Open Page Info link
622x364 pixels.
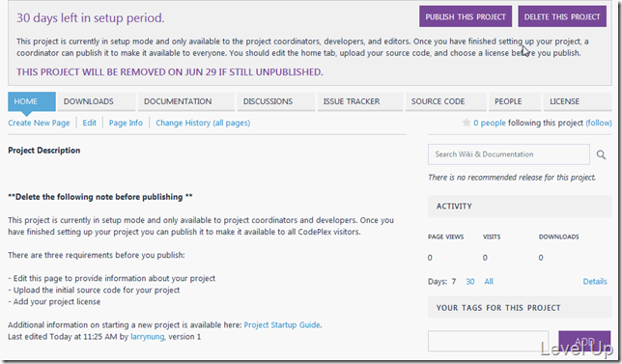coord(126,123)
